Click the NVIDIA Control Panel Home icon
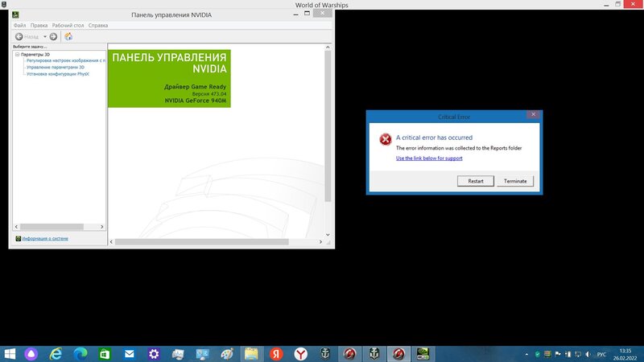This screenshot has width=644, height=362. [x=68, y=36]
